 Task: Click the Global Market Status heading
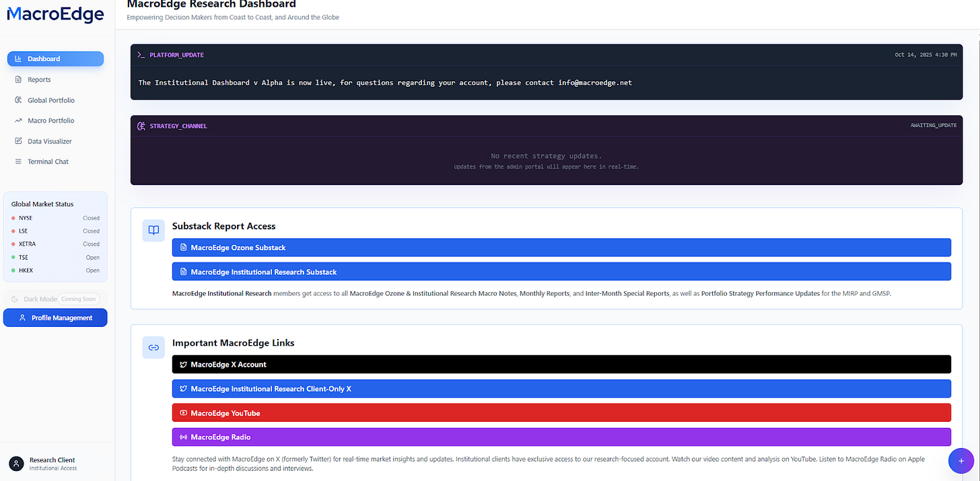coord(42,204)
